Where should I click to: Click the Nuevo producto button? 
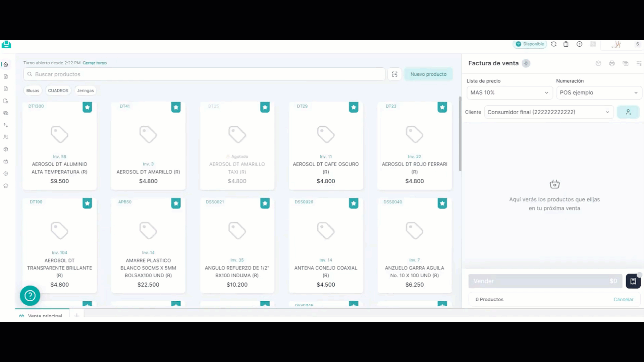coord(428,74)
